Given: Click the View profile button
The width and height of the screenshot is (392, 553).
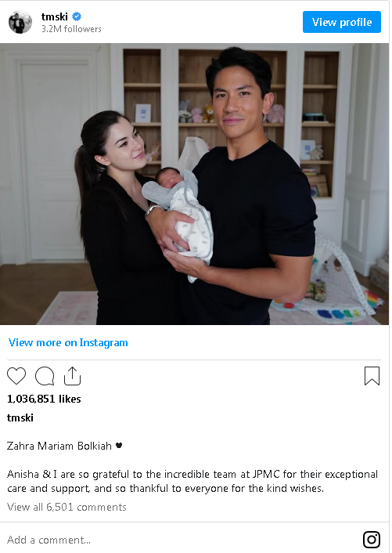Looking at the screenshot, I should (342, 22).
